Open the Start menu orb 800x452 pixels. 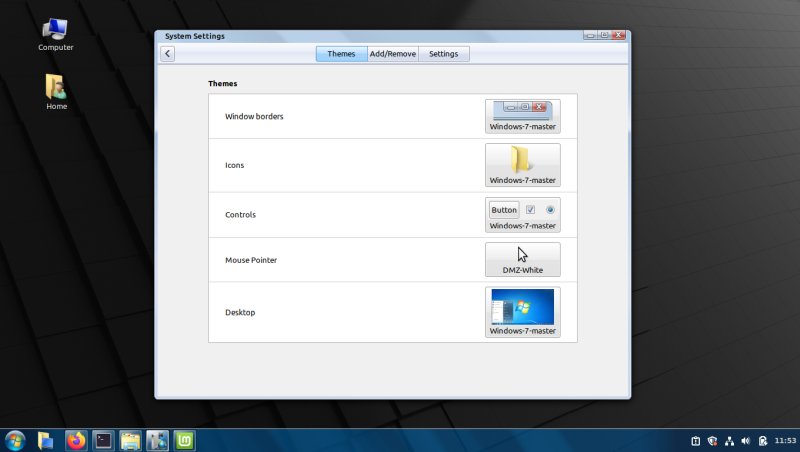[15, 441]
